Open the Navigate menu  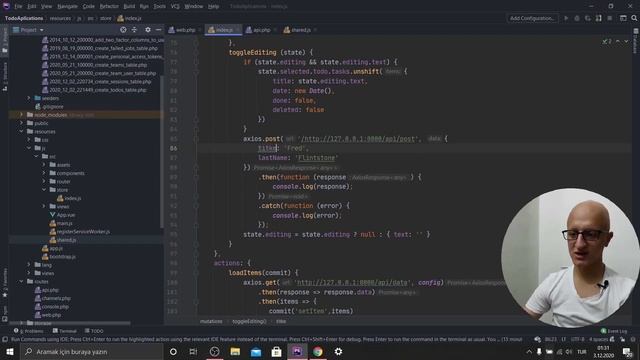coord(67,7)
